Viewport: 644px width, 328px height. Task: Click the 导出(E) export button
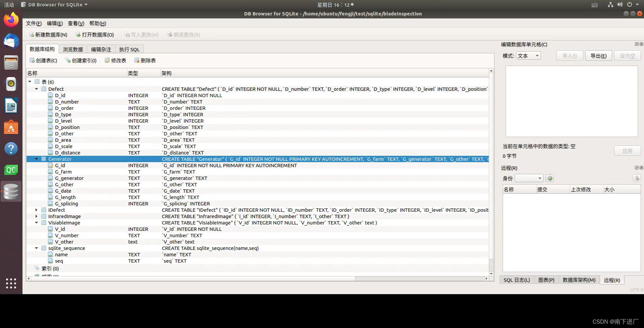(x=598, y=56)
